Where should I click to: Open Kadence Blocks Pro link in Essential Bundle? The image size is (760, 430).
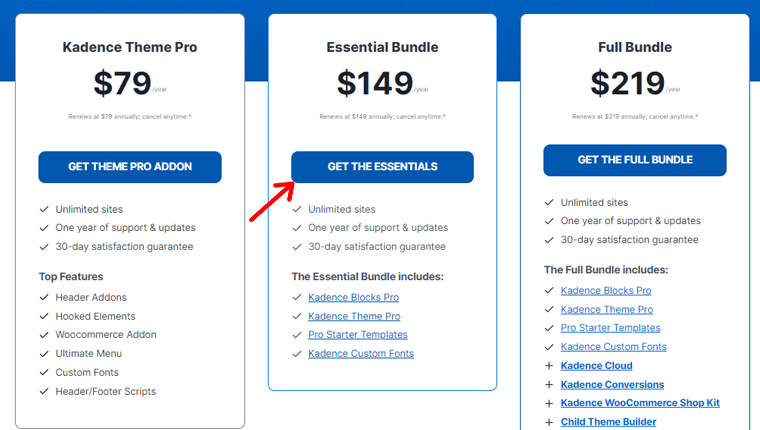click(353, 298)
